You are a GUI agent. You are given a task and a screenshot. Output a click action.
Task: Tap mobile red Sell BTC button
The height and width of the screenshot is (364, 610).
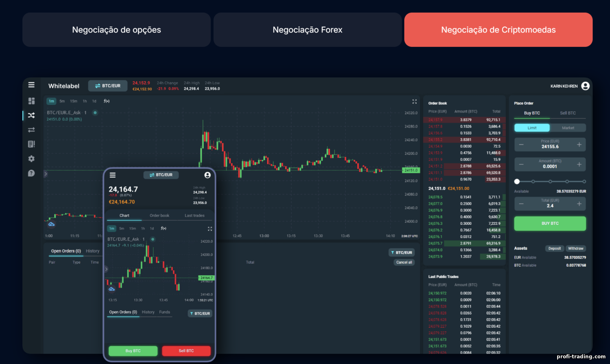click(x=186, y=351)
